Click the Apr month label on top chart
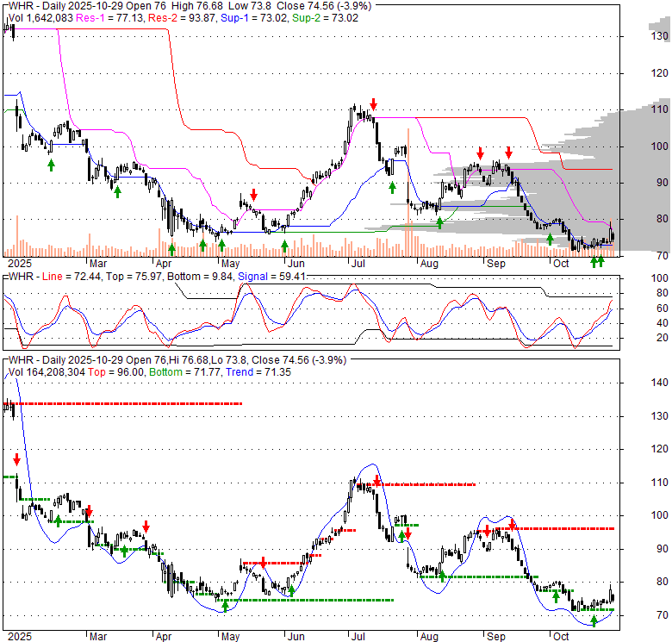This screenshot has width=672, height=642. pos(164,263)
